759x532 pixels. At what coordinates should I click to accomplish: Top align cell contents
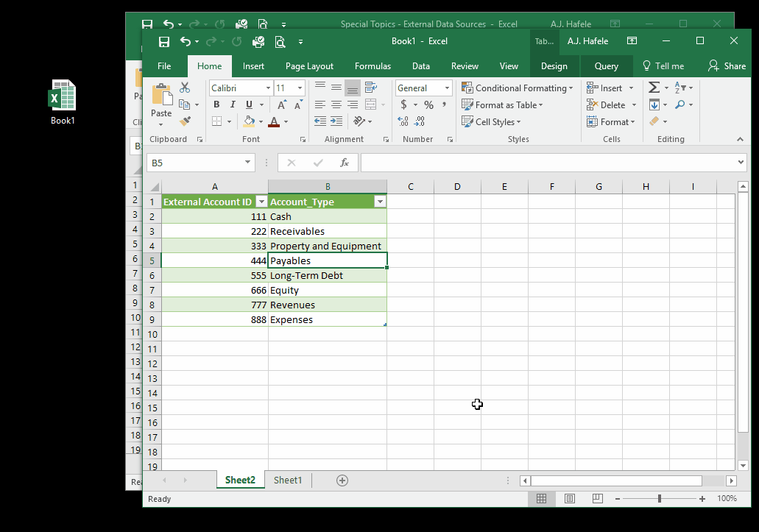coord(320,88)
